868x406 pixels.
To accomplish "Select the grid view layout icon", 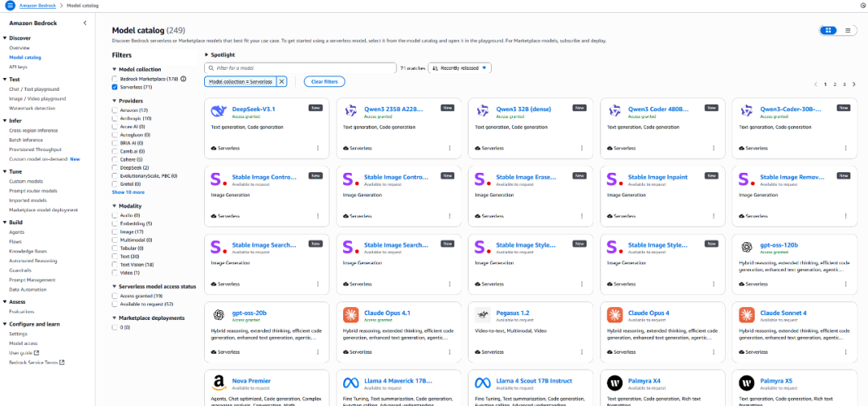I will [x=827, y=31].
